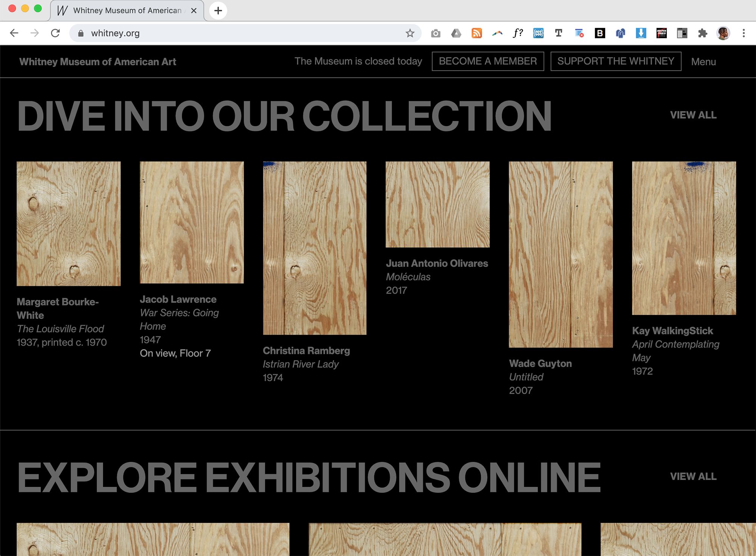Open the blue tombstones extension icon
The image size is (756, 556).
[x=620, y=33]
